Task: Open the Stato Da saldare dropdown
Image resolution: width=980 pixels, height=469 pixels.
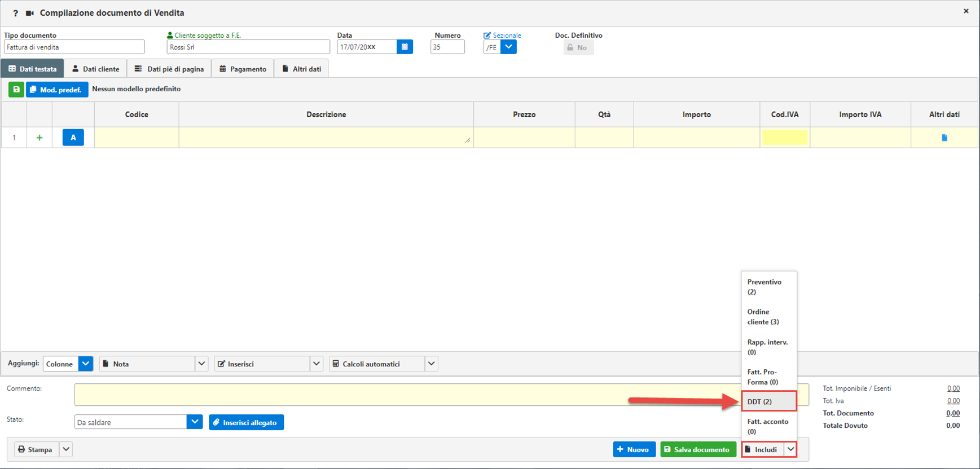Action: pos(194,422)
